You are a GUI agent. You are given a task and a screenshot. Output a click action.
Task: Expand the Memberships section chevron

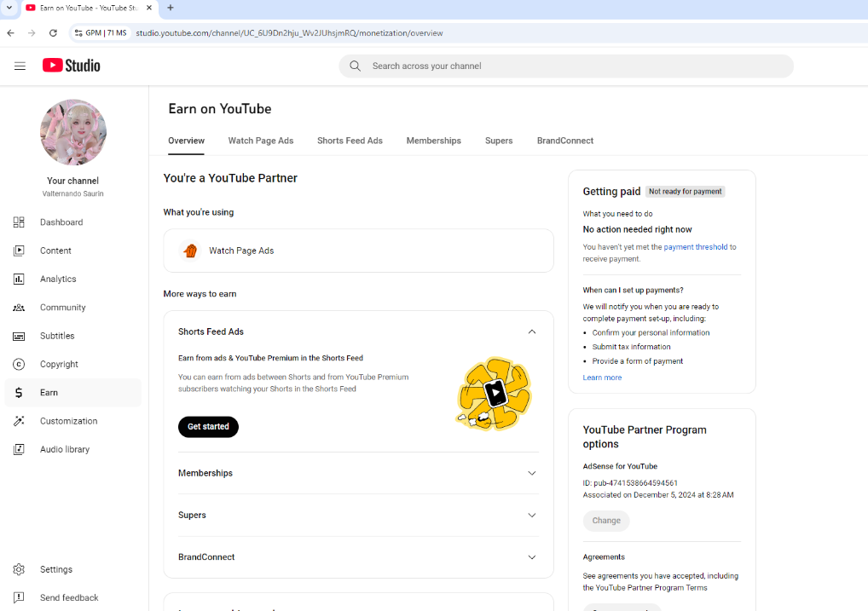tap(532, 473)
